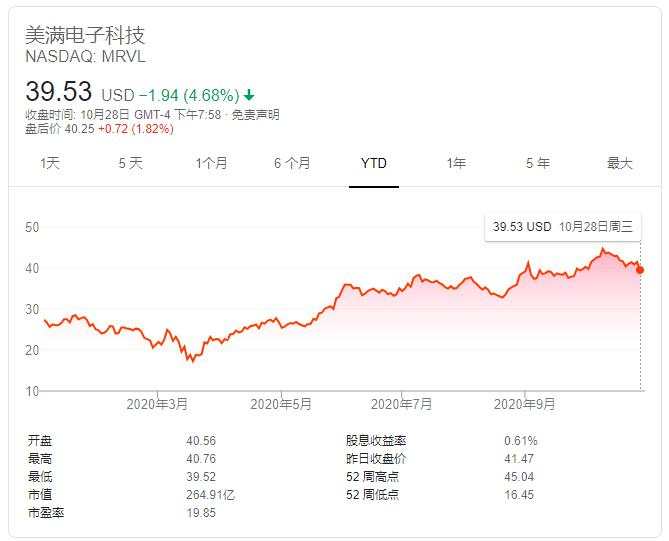Show the 6 个月 chart range
The image size is (669, 541).
click(x=292, y=163)
